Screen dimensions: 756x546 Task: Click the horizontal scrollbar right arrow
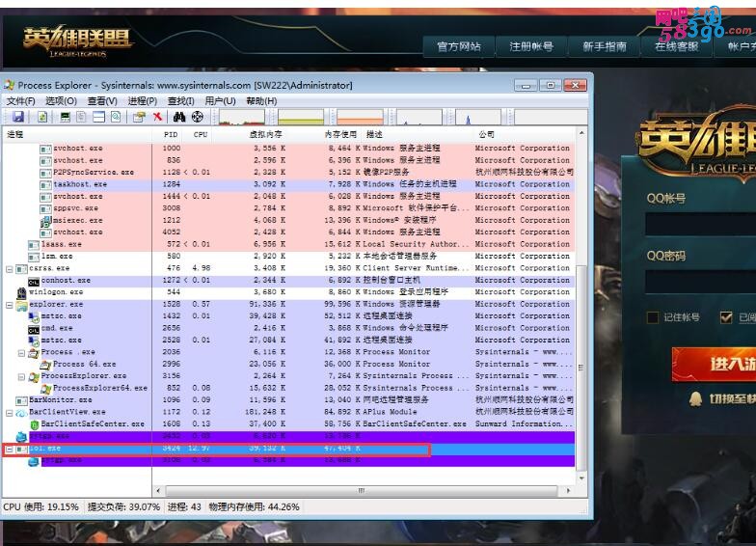pos(569,490)
